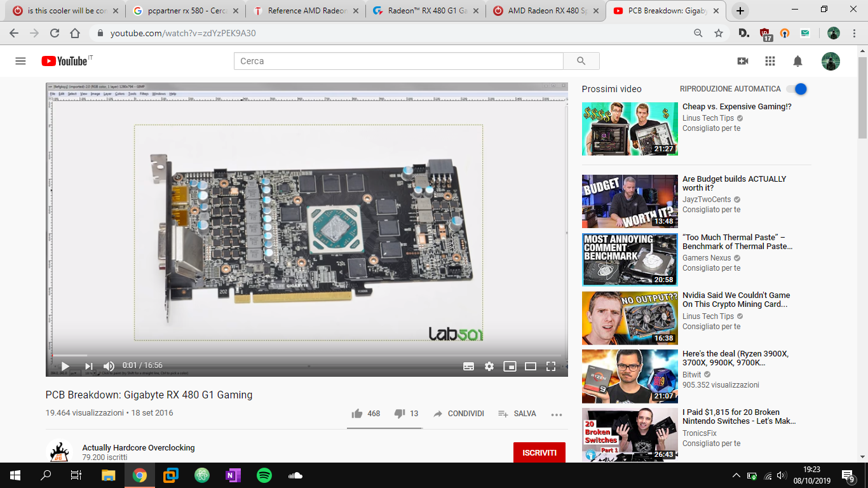The image size is (868, 488).
Task: Play the video
Action: (65, 366)
